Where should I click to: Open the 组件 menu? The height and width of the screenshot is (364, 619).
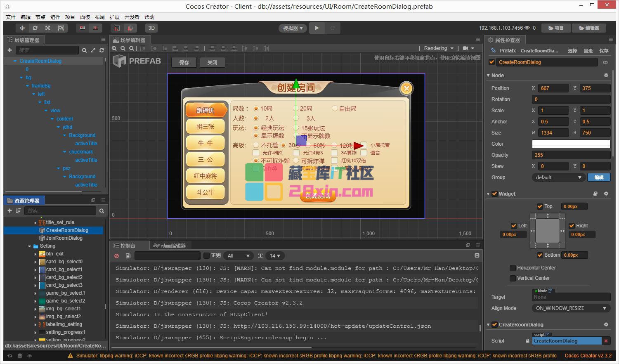coord(55,17)
